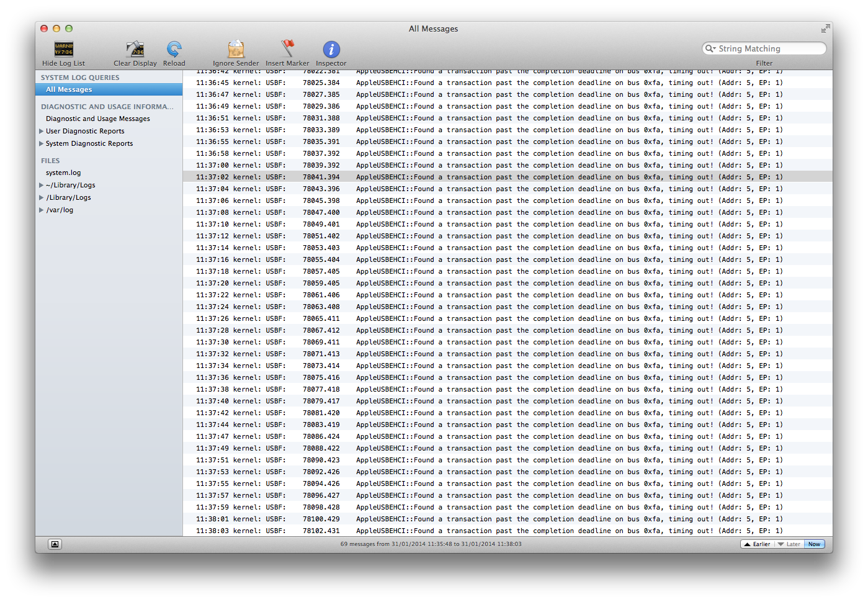The width and height of the screenshot is (868, 602).
Task: Open the Inspector info icon
Action: click(331, 50)
